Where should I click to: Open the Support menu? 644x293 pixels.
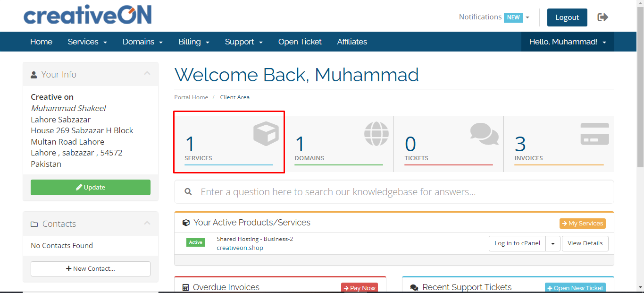(x=243, y=42)
